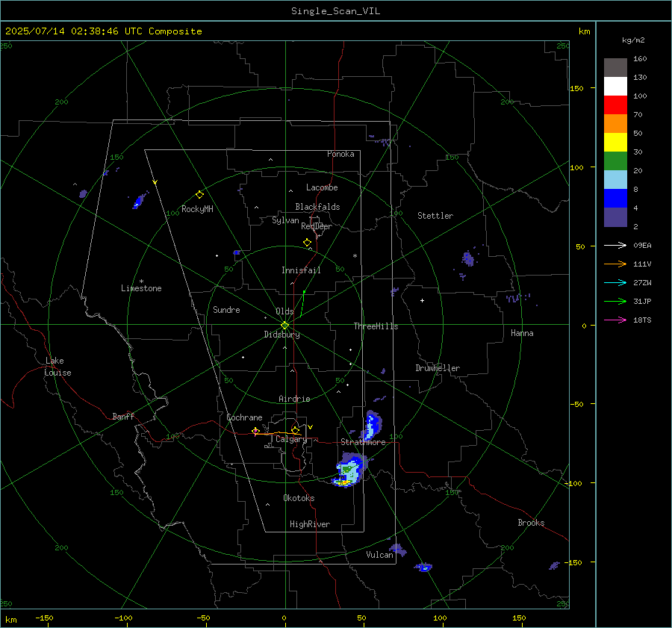Image resolution: width=672 pixels, height=628 pixels.
Task: Click the Olds city label
Action: (284, 311)
